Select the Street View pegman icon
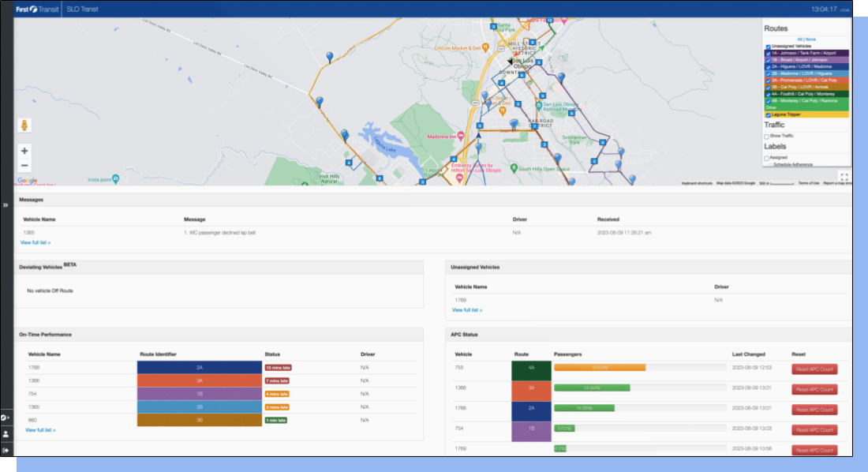The height and width of the screenshot is (472, 868). click(x=24, y=125)
